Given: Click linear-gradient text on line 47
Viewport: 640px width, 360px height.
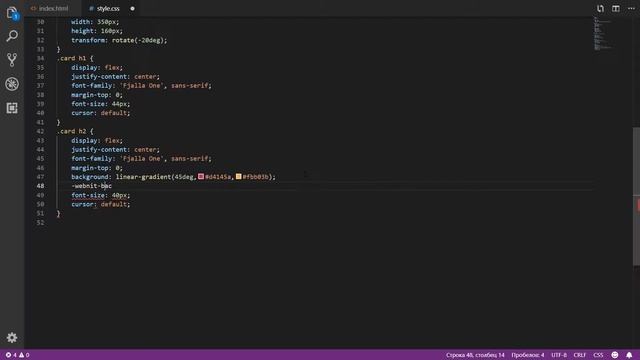Looking at the screenshot, I should tap(143, 177).
